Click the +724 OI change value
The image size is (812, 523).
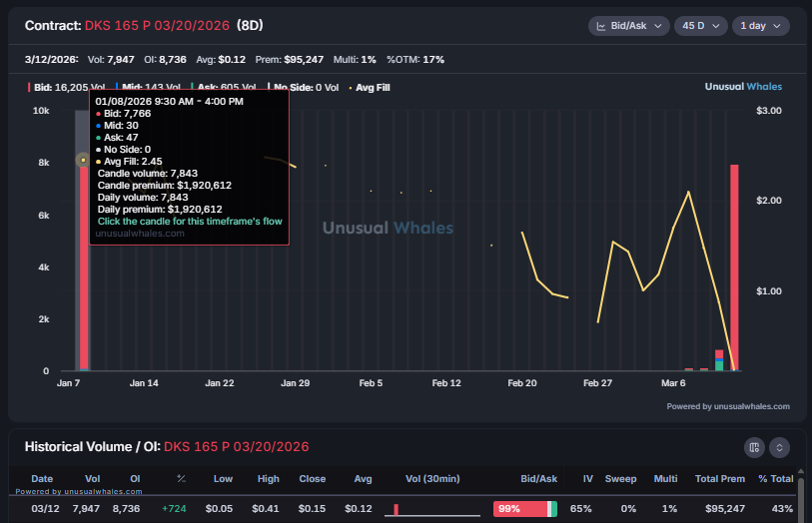click(x=174, y=508)
